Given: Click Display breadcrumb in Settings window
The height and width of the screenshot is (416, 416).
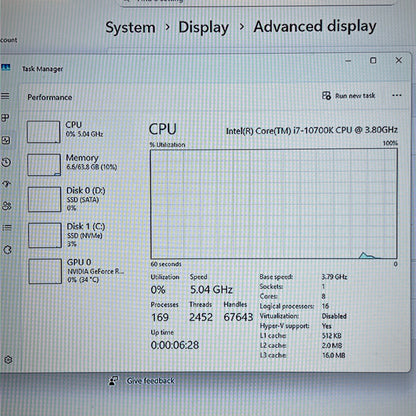Looking at the screenshot, I should [x=204, y=27].
